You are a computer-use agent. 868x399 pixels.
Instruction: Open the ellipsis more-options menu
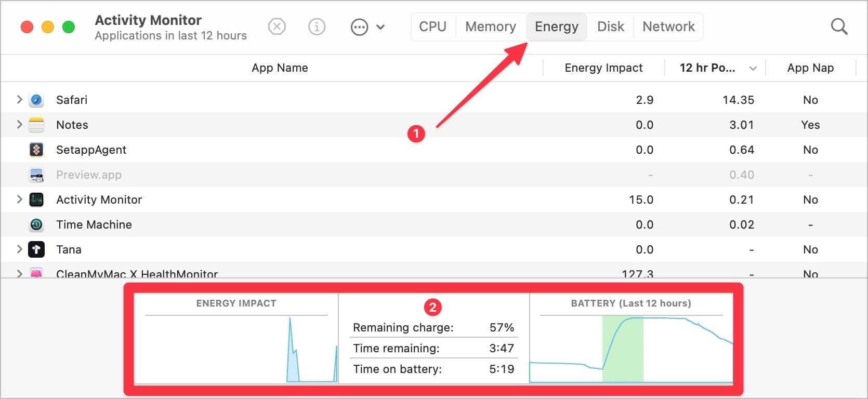pyautogui.click(x=360, y=27)
